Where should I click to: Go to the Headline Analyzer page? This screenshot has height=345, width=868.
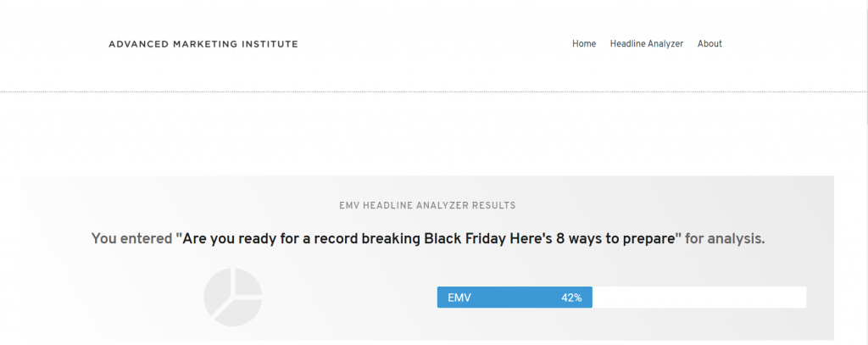point(647,44)
